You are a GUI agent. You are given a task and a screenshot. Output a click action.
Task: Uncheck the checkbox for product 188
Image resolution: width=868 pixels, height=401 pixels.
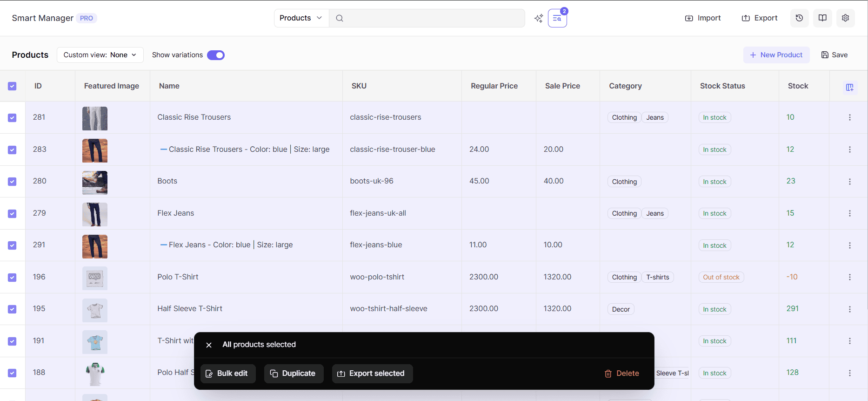point(12,373)
